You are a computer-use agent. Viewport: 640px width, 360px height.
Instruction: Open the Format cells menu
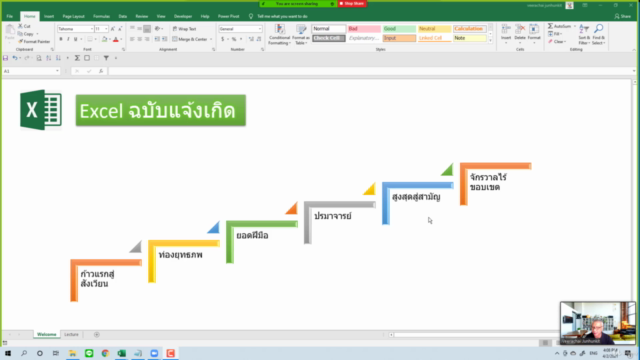(534, 34)
